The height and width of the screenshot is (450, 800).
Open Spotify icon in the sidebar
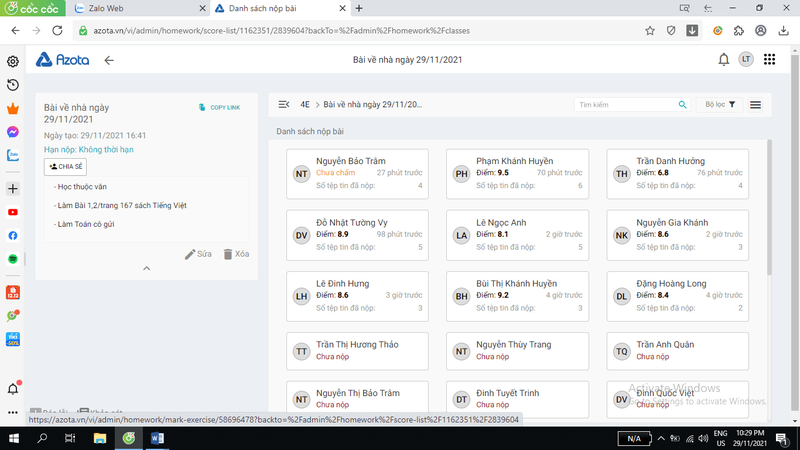click(13, 259)
